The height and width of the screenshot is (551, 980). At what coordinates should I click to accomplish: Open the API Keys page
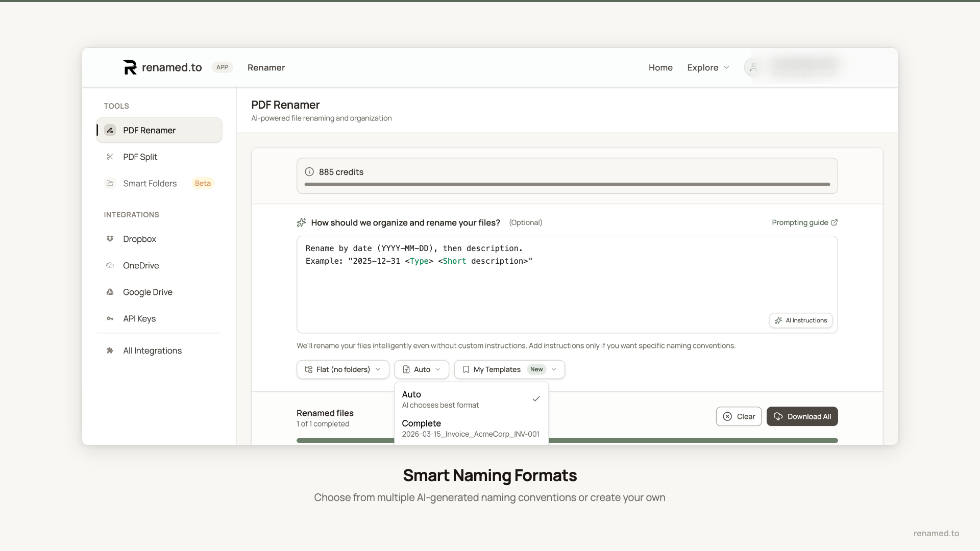coord(139,318)
